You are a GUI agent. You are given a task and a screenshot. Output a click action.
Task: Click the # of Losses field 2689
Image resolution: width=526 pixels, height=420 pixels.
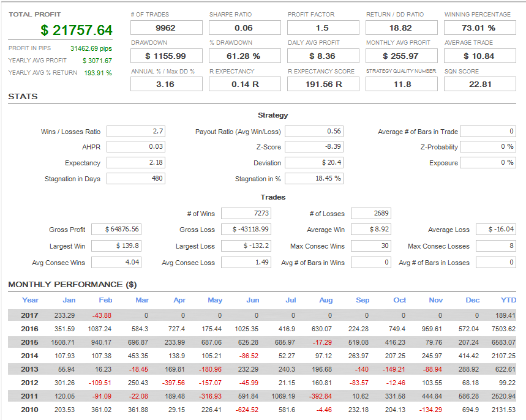coord(371,213)
